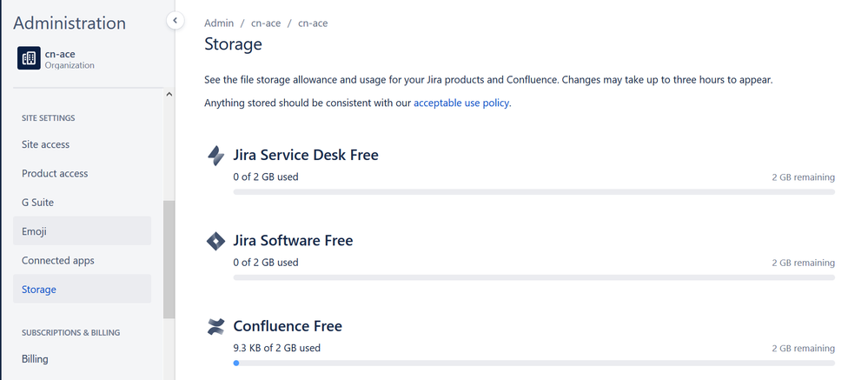Open Connected apps page
Image resolution: width=868 pixels, height=380 pixels.
click(x=82, y=260)
